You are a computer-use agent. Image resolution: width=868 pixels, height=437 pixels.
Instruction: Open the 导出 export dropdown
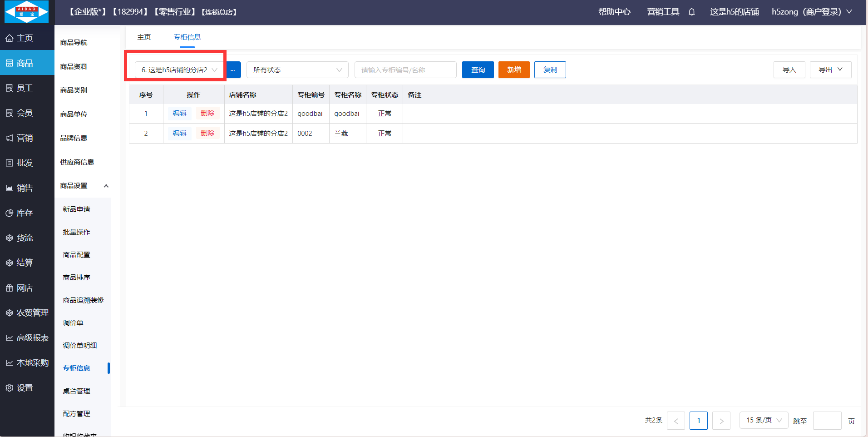coord(830,70)
